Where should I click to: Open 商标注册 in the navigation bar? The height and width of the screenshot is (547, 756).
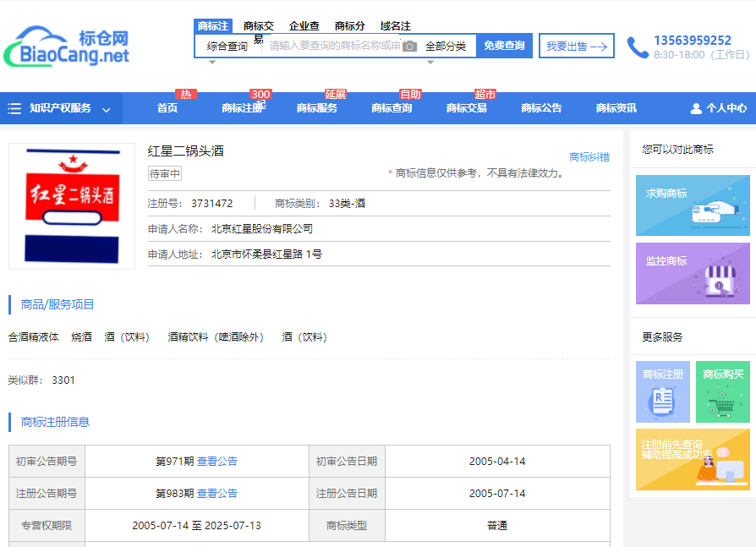pyautogui.click(x=244, y=108)
